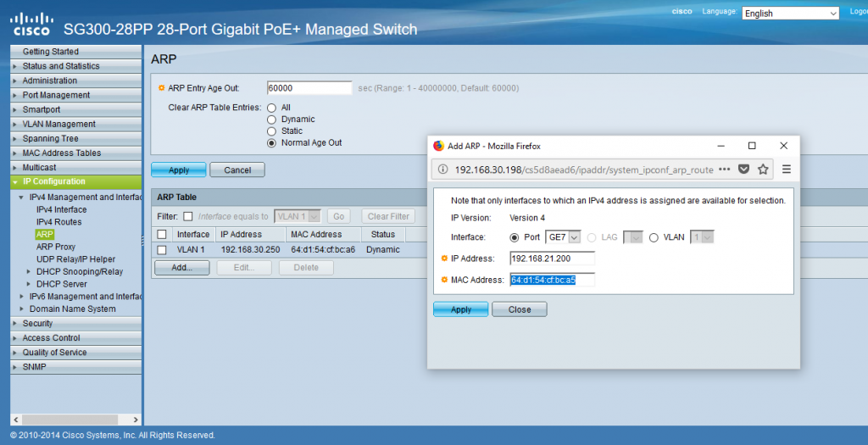
Task: Click Cancel on the main ARP page
Action: click(237, 170)
